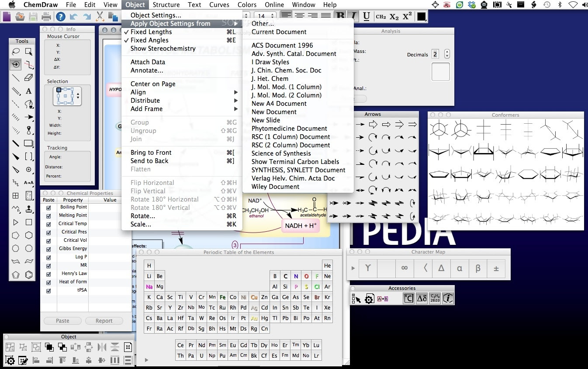Screen dimensions: 588x369
Task: Select the Lasso tool in Tools palette
Action: pyautogui.click(x=16, y=52)
